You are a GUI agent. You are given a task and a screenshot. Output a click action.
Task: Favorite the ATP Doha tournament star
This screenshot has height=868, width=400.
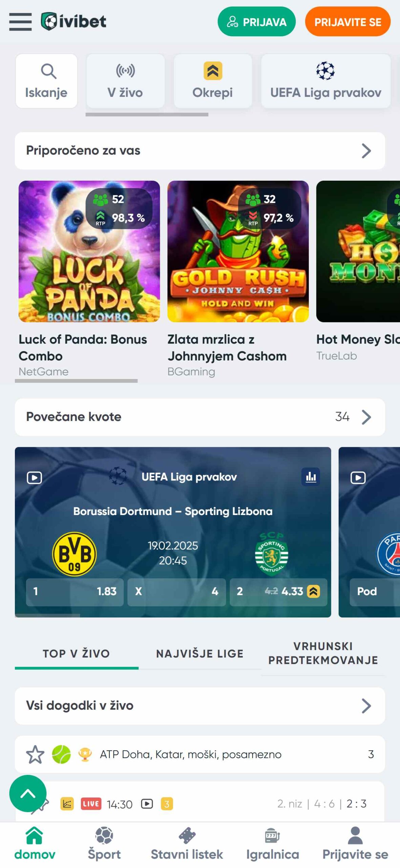(x=35, y=754)
